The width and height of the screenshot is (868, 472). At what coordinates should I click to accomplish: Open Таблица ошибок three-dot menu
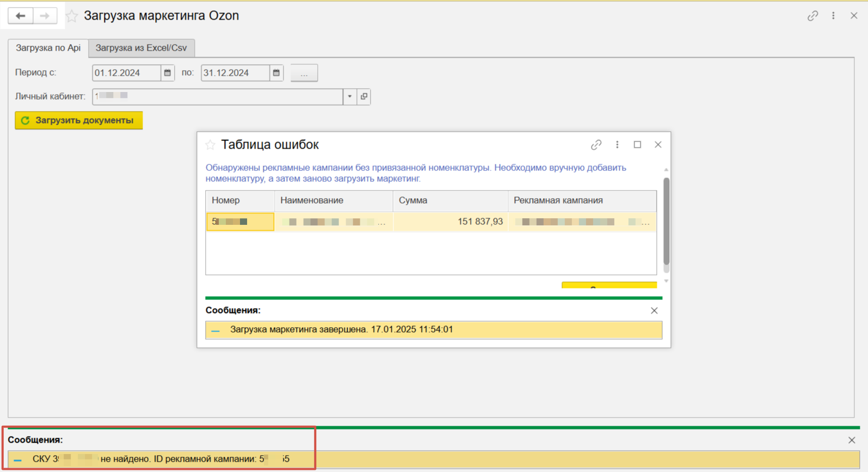tap(617, 145)
